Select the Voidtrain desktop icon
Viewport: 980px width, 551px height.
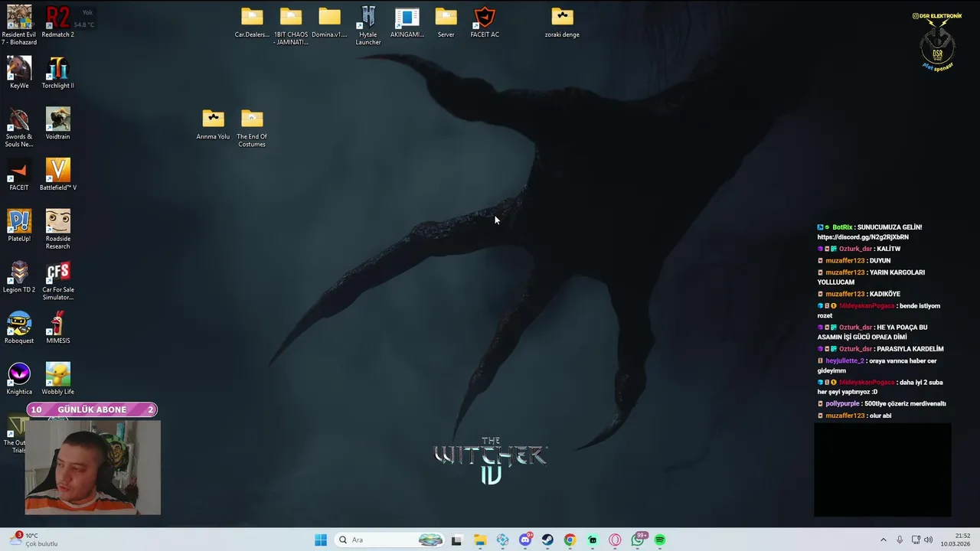point(58,124)
